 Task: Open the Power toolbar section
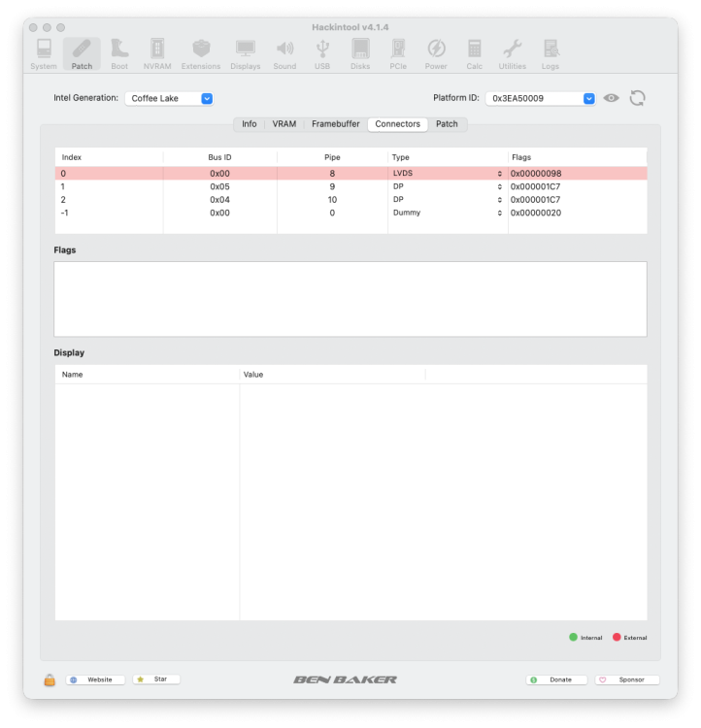[x=436, y=54]
